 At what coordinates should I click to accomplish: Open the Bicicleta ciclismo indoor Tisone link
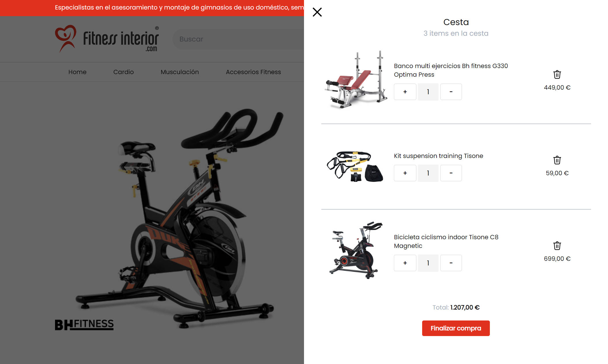(446, 241)
